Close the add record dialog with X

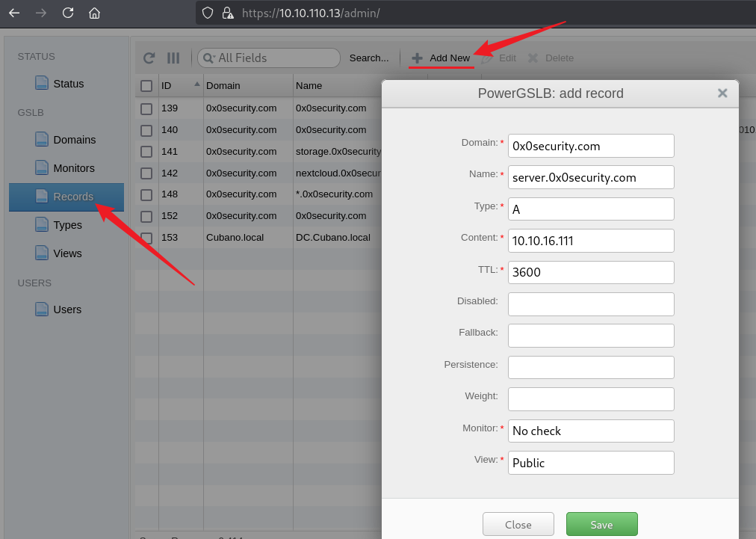(722, 93)
